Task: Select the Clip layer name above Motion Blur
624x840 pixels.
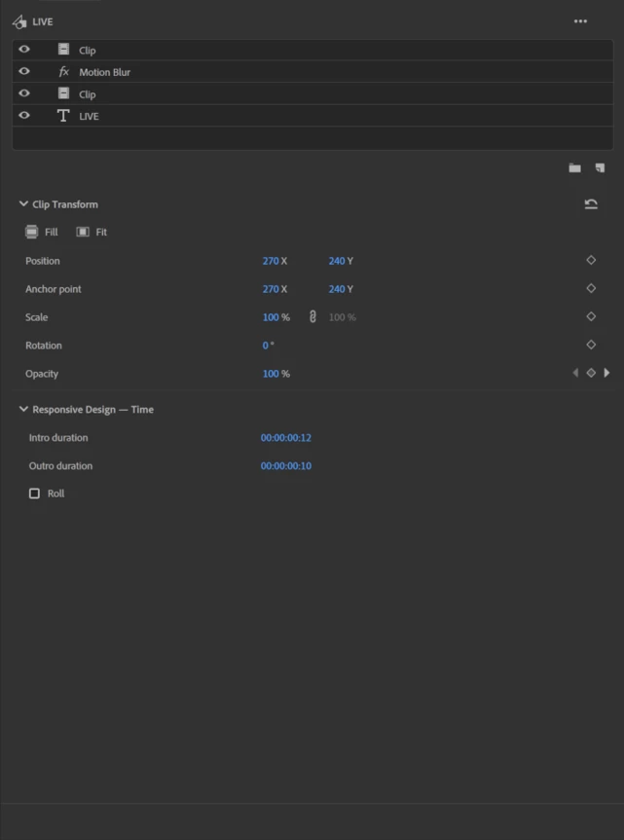Action: (88, 51)
